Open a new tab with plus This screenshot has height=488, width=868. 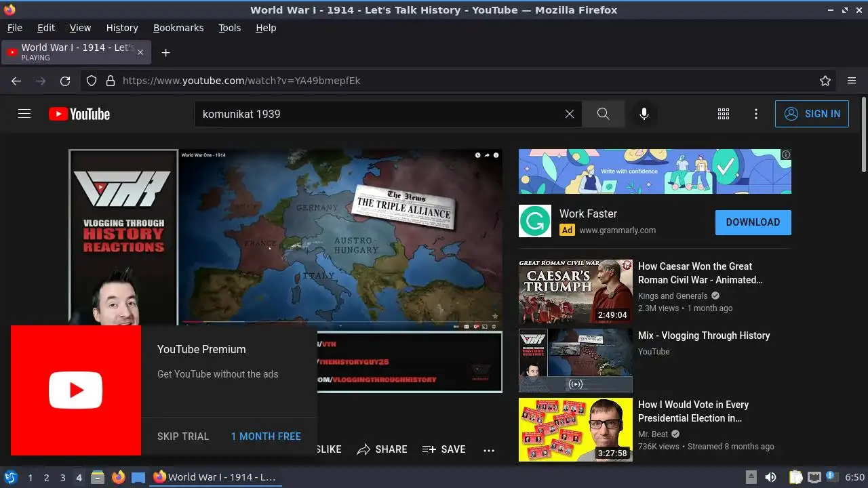coord(165,52)
